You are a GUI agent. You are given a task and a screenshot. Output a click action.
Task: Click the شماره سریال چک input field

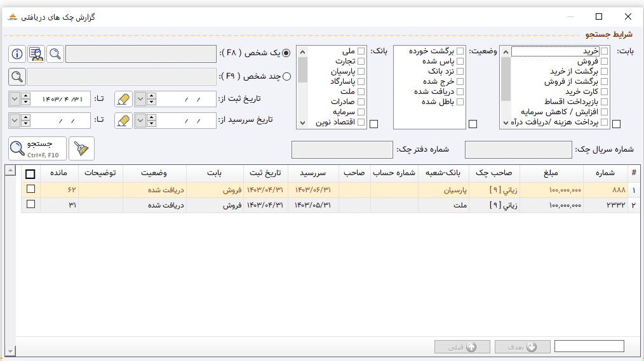point(518,150)
